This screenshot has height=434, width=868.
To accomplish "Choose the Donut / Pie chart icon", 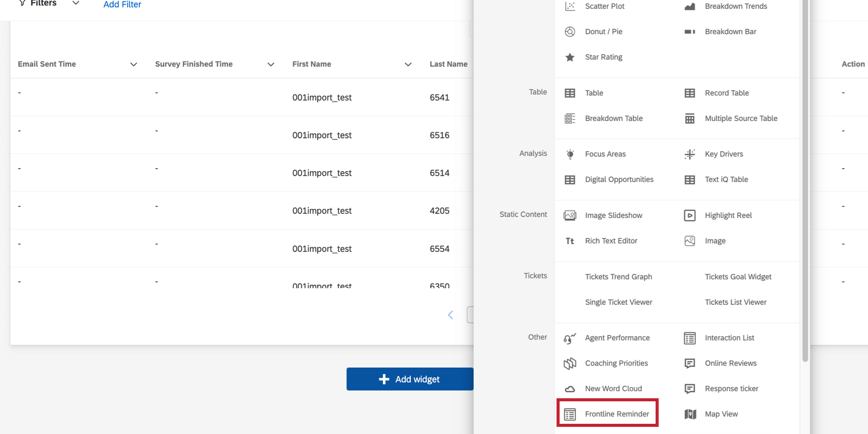I will pyautogui.click(x=570, y=32).
